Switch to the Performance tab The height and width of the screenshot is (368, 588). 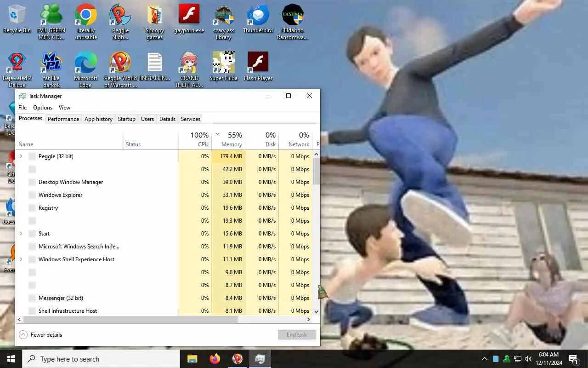click(x=63, y=119)
